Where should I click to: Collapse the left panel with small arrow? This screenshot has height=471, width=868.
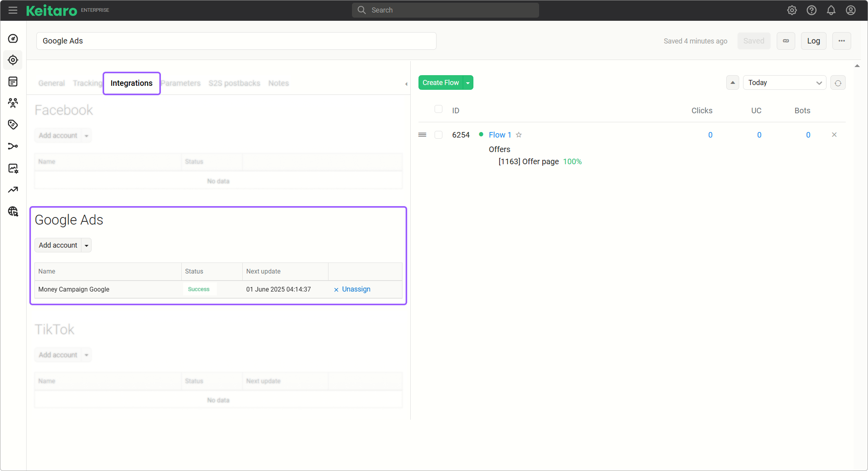[x=406, y=84]
